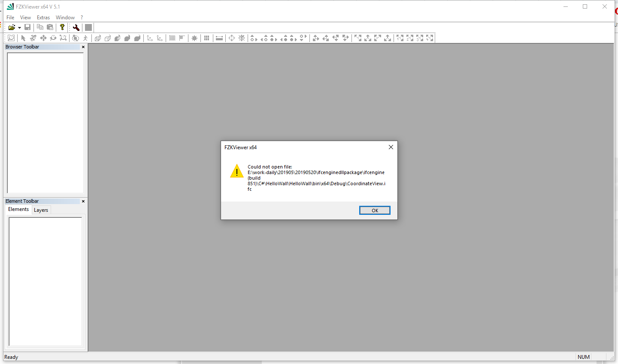Open the wrench settings tool
The height and width of the screenshot is (364, 618).
pyautogui.click(x=76, y=27)
